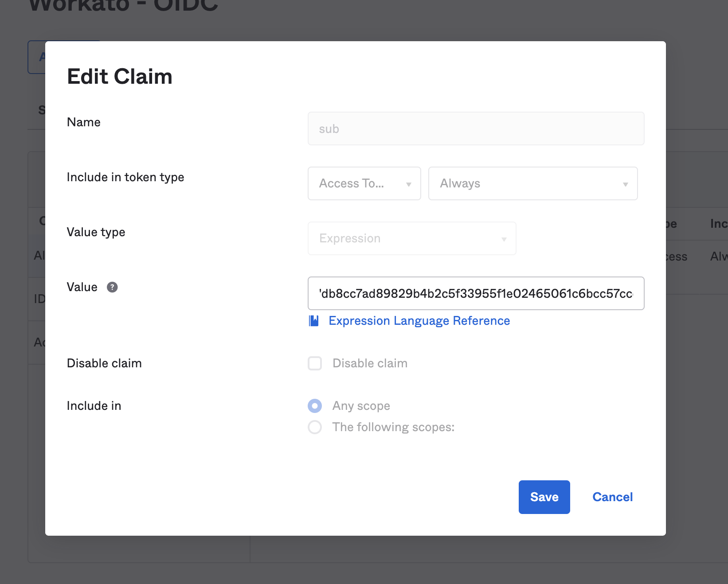Choose The following scopes option

(x=315, y=427)
